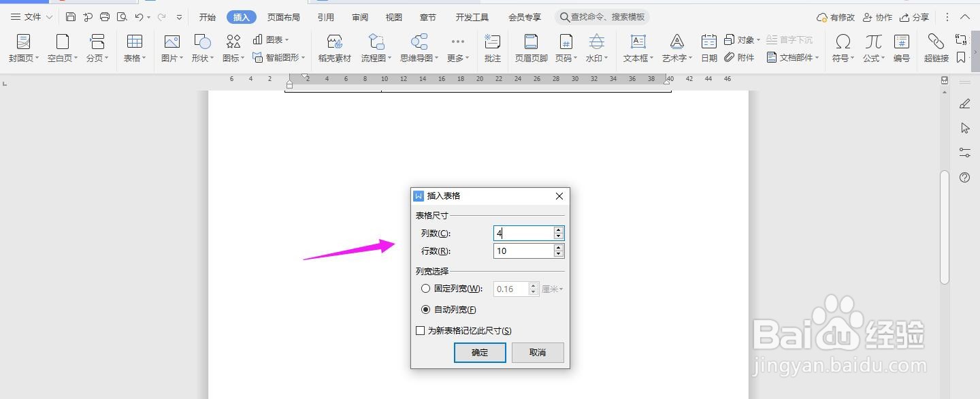Click the 有修改 cloud status button
980x399 pixels.
click(836, 18)
